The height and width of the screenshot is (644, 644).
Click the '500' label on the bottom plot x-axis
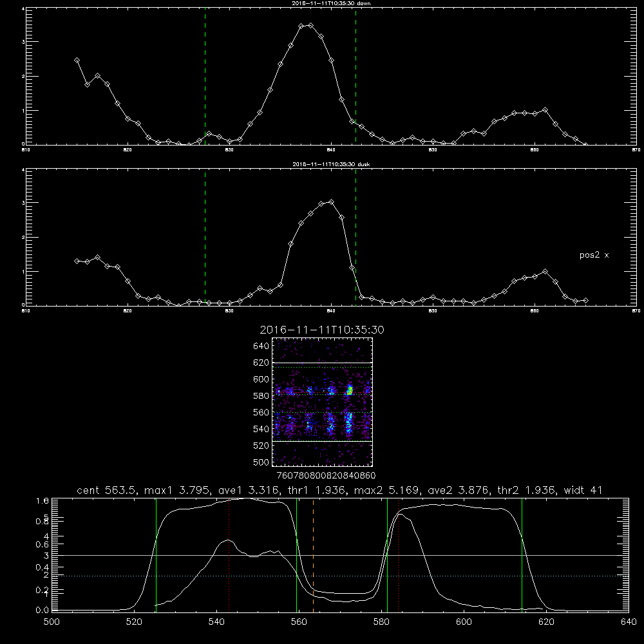coord(52,622)
